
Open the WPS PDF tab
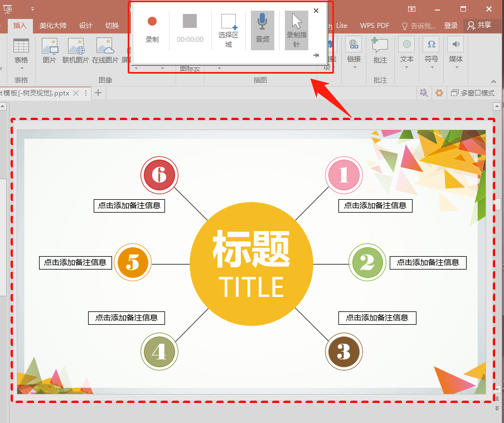[x=375, y=26]
